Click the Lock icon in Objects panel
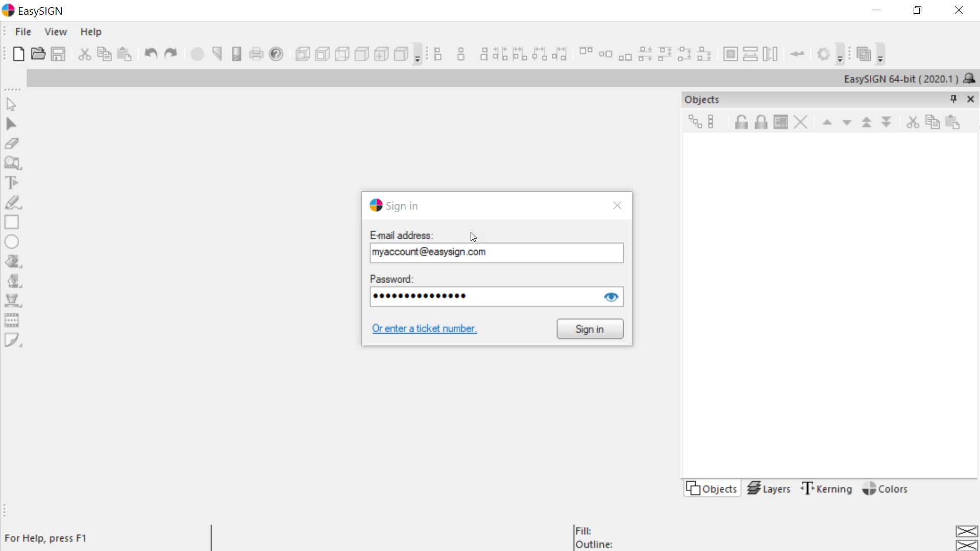The width and height of the screenshot is (980, 551). [761, 122]
